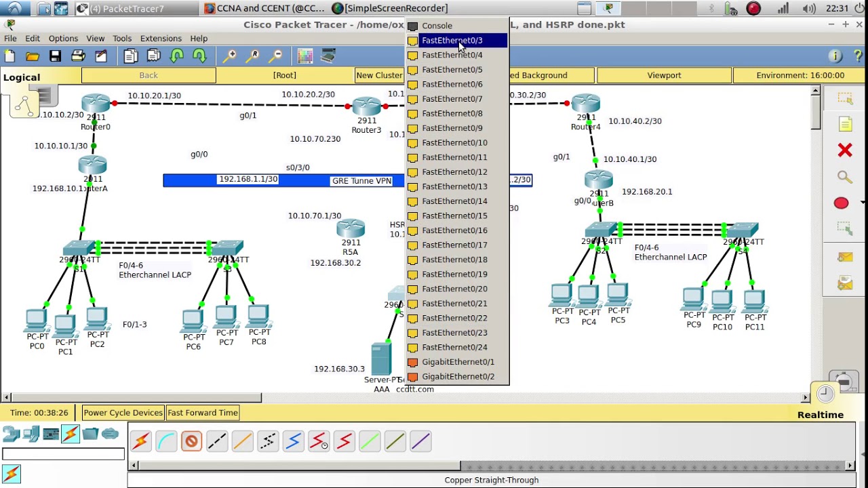Open the Edit menu
The image size is (868, 488).
pos(32,39)
